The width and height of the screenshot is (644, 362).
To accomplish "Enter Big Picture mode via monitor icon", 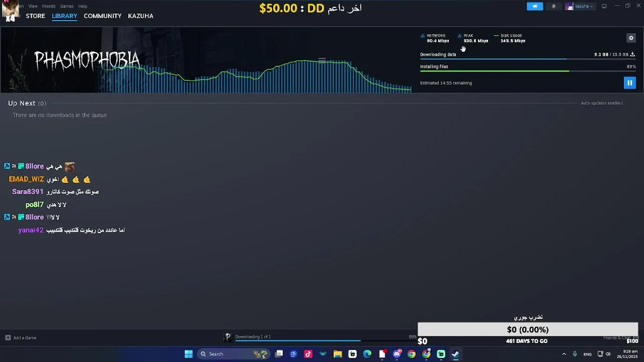I will [604, 6].
